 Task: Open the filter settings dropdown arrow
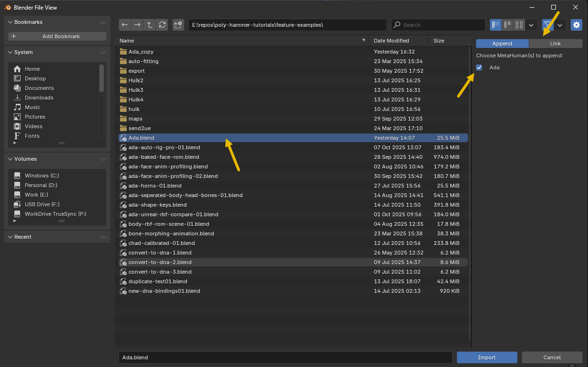(560, 25)
